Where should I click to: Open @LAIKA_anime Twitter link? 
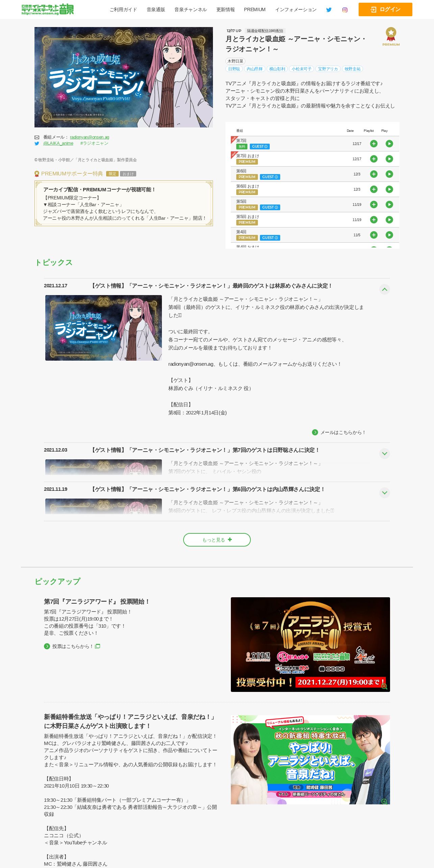click(58, 143)
